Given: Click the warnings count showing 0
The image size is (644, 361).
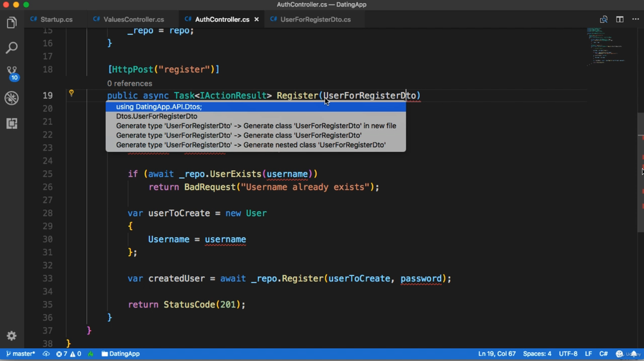Looking at the screenshot, I should pos(75,354).
